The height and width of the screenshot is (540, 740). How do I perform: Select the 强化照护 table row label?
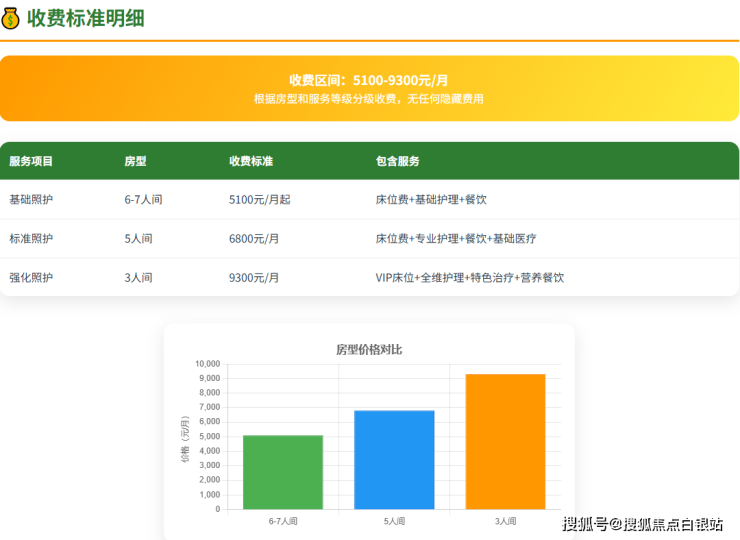tap(31, 278)
